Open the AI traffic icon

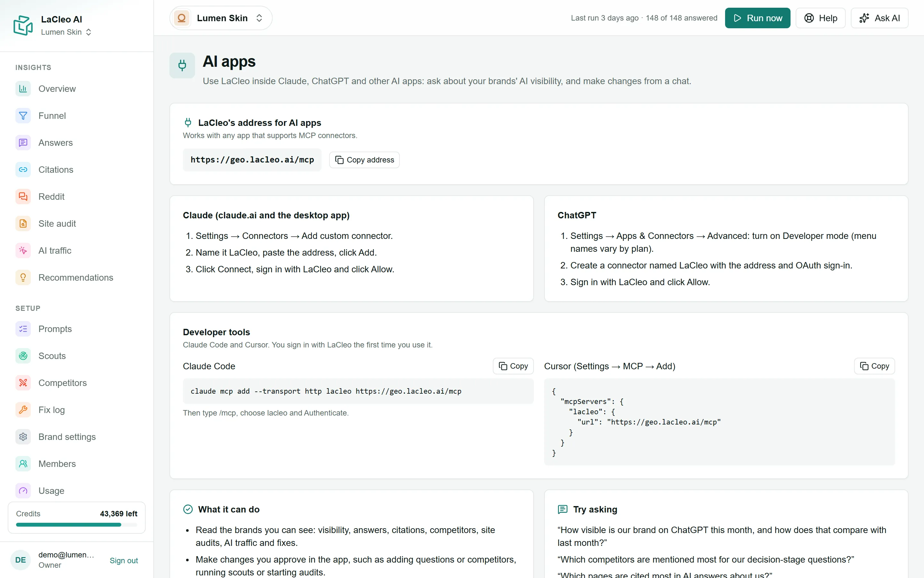23,250
